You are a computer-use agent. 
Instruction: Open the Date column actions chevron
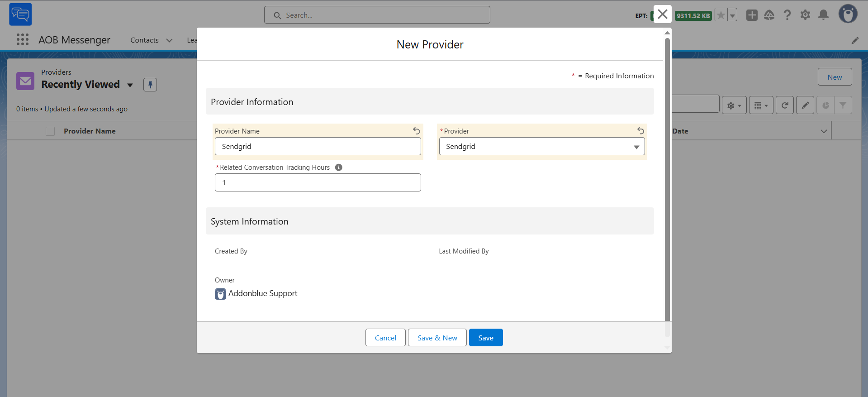(x=824, y=131)
